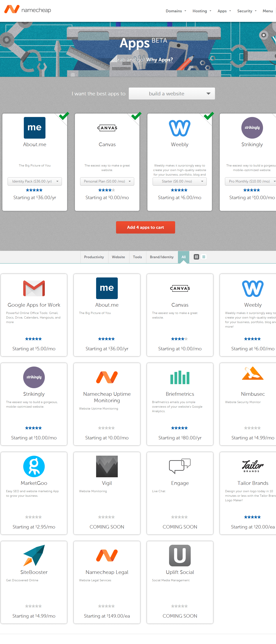The height and width of the screenshot is (644, 276).
Task: Click About.me icon in recommended row
Action: pos(35,128)
